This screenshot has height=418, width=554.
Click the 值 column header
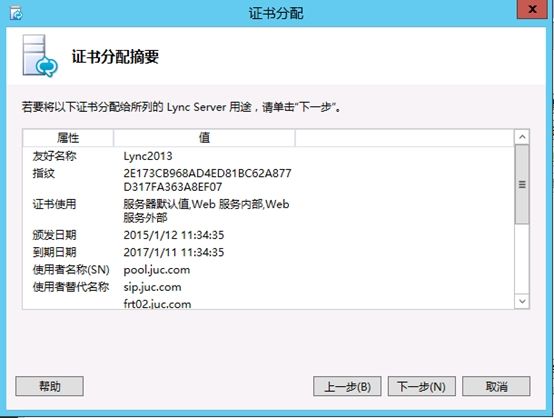204,137
